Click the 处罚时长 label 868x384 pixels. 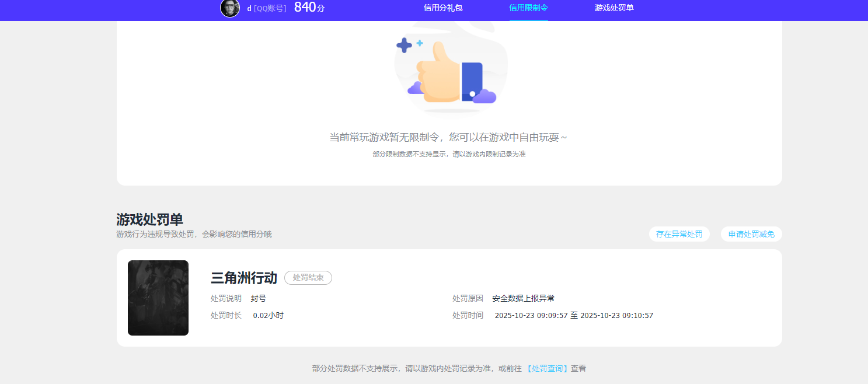[x=226, y=316]
